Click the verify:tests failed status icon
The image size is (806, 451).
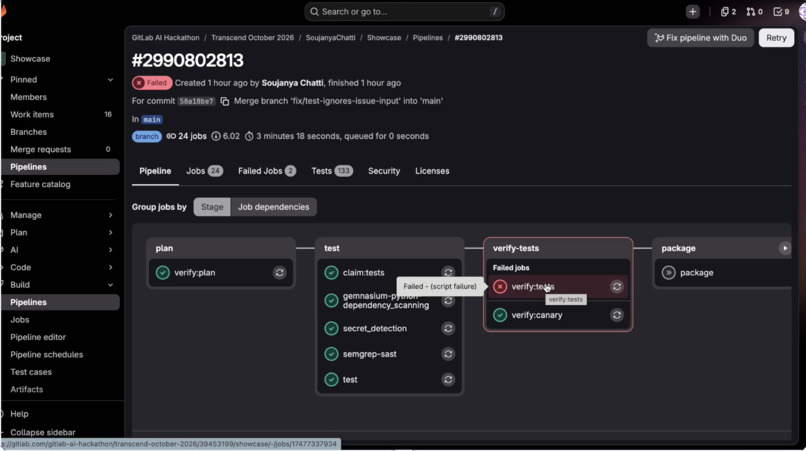(x=500, y=286)
